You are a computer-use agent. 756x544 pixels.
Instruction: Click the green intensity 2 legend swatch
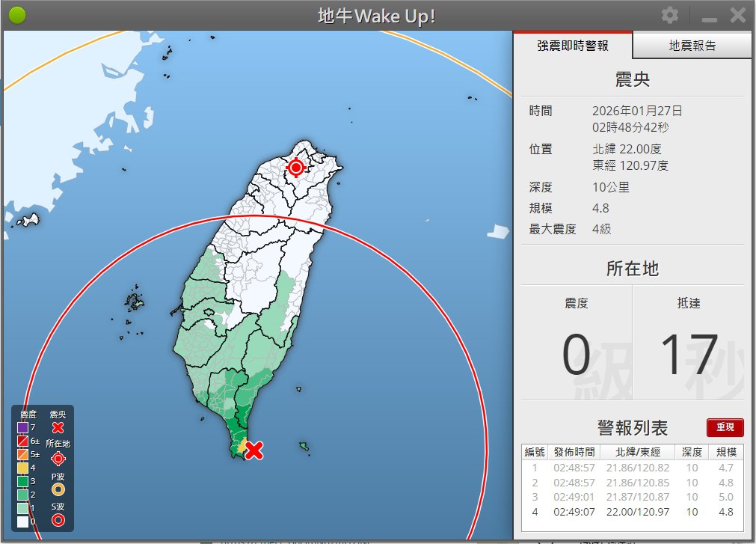click(x=22, y=495)
